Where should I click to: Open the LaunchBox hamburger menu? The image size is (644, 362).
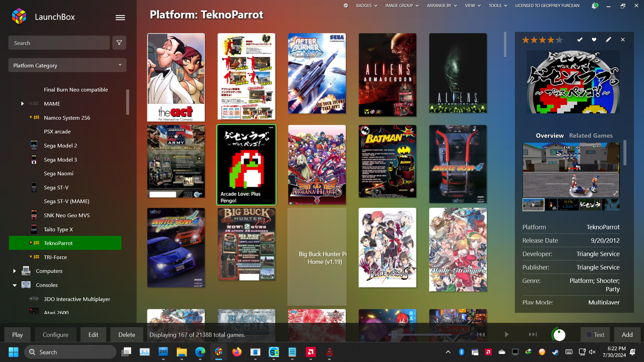[120, 17]
